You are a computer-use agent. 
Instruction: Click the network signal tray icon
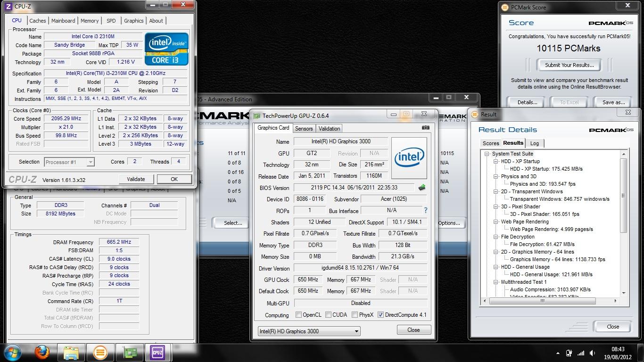tap(581, 353)
